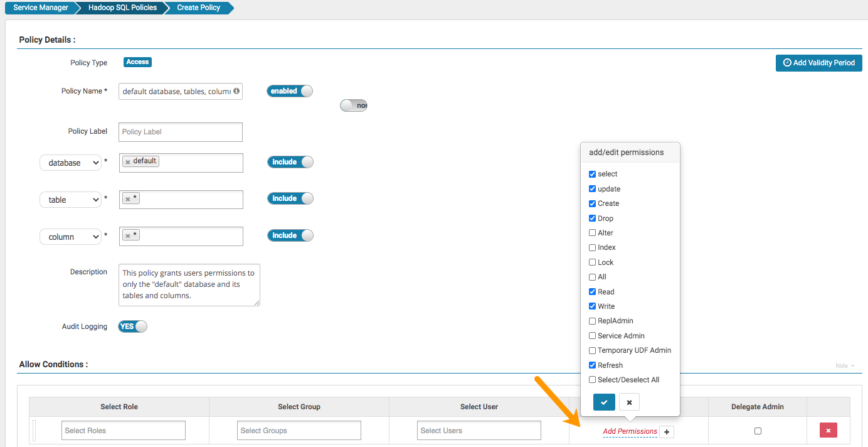Cancel permissions popup with the x button
This screenshot has height=447, width=868.
[629, 402]
